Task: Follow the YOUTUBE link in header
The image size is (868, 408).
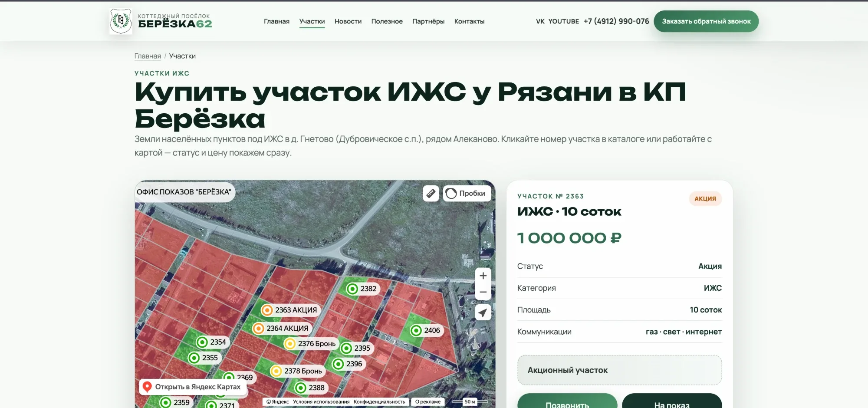Action: tap(564, 21)
